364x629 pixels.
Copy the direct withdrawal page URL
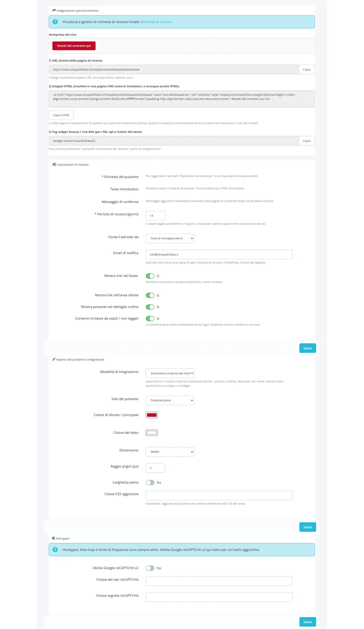[x=307, y=70]
